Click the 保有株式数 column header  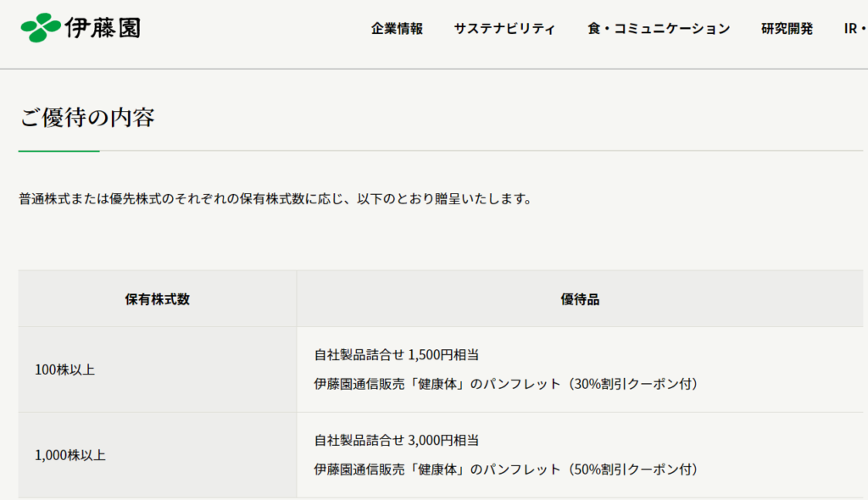pyautogui.click(x=157, y=299)
